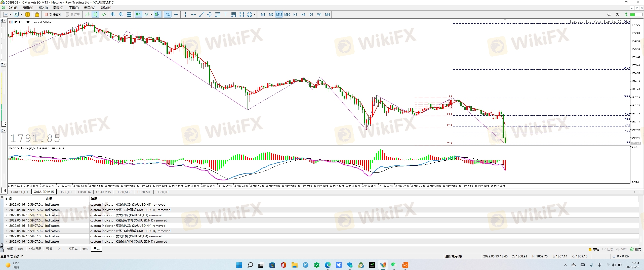Open the 经济日历 toolbox tab
The width and height of the screenshot is (644, 270).
tap(35, 249)
